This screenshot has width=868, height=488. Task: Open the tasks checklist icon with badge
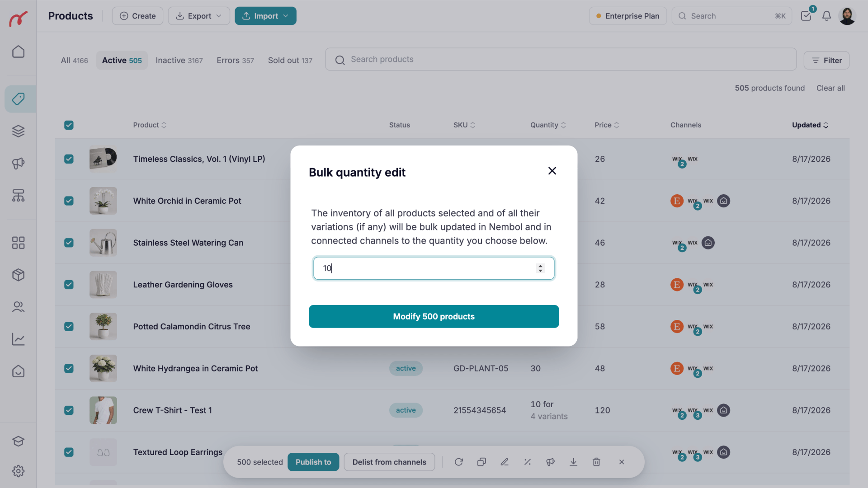[x=807, y=15]
